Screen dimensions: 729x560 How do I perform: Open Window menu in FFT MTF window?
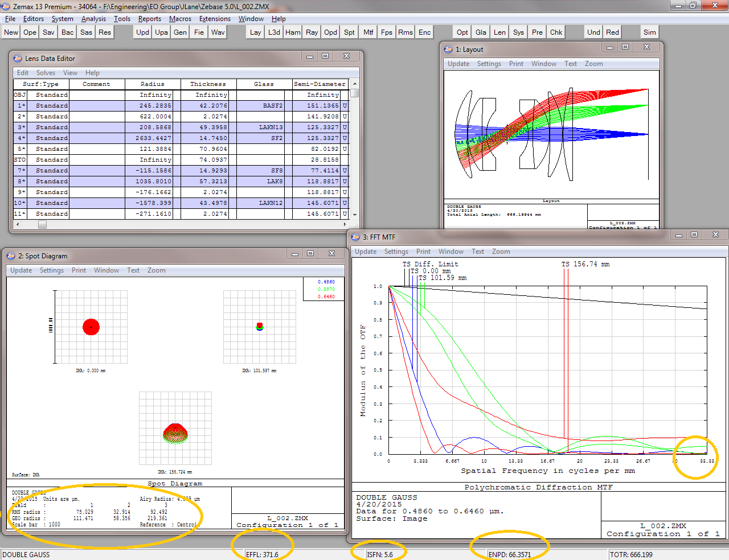[451, 252]
